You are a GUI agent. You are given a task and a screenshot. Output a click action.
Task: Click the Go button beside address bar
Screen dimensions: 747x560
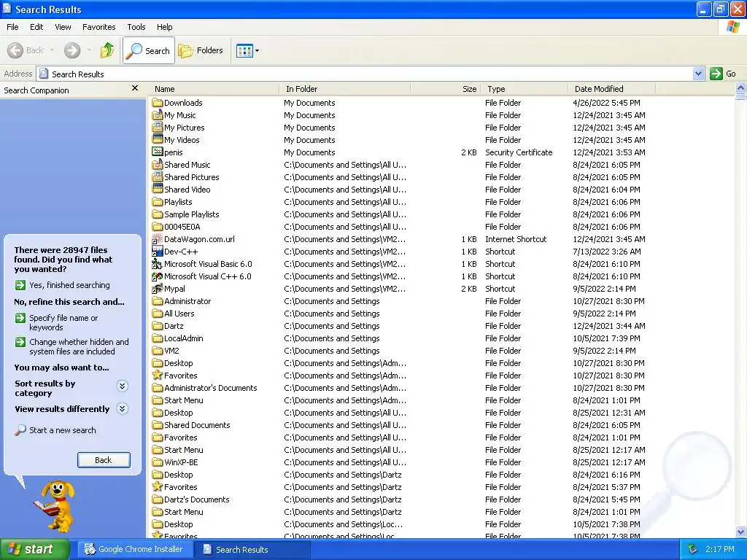point(723,74)
